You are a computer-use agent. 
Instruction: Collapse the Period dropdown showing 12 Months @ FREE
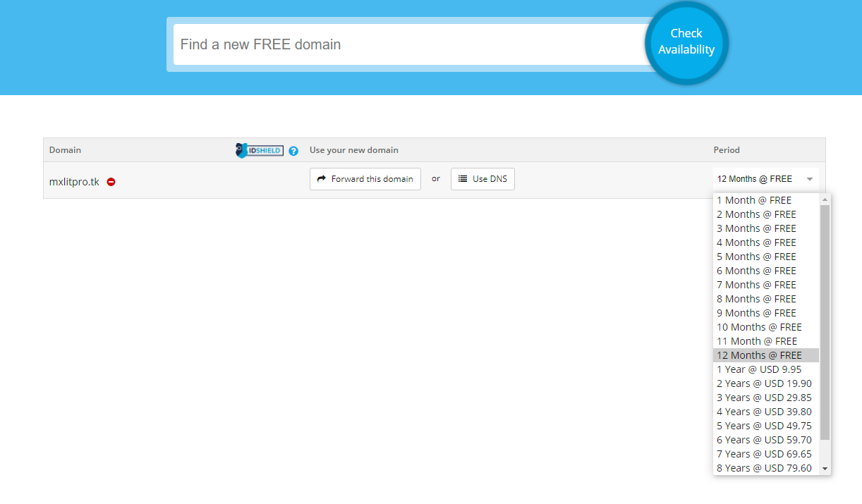(765, 179)
